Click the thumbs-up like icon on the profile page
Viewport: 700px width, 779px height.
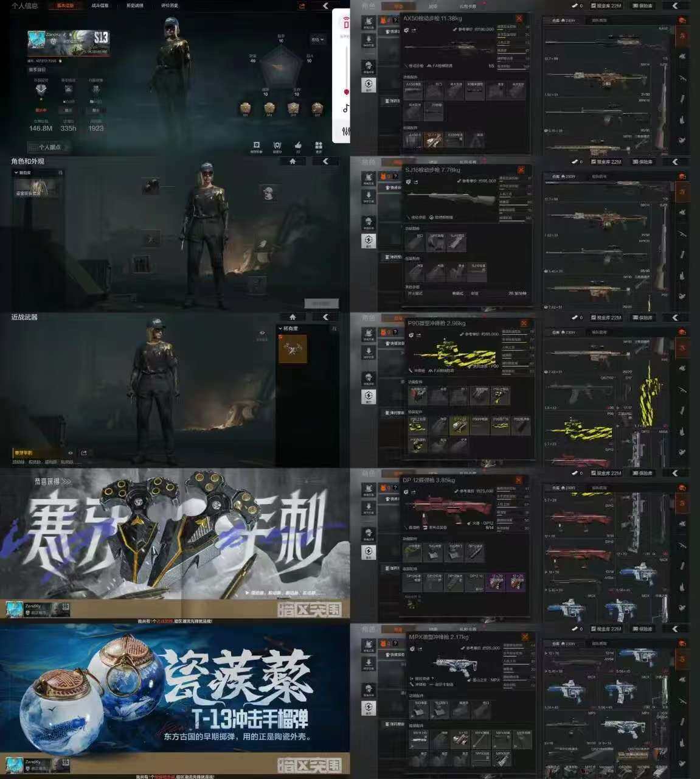tap(297, 146)
